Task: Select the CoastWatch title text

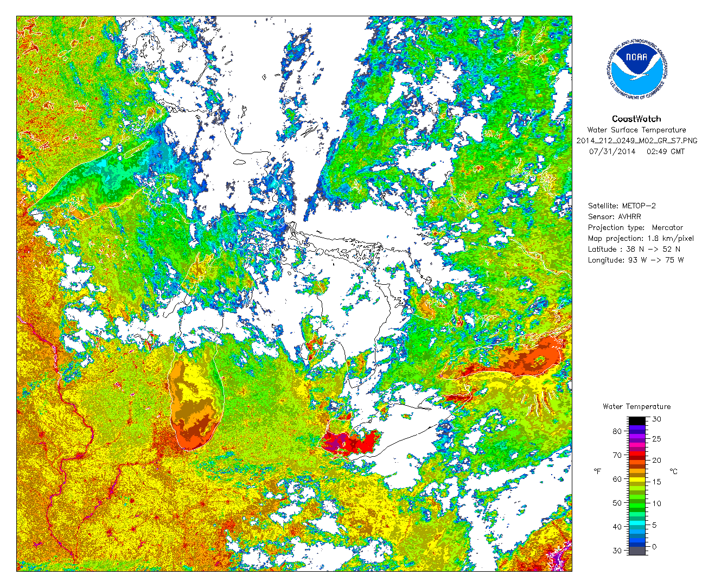Action: (x=636, y=119)
